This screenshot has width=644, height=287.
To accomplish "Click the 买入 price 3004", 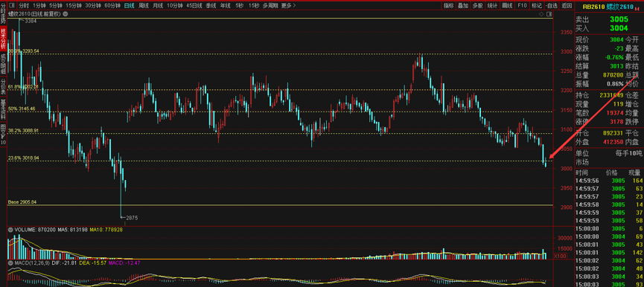I will click(x=619, y=28).
